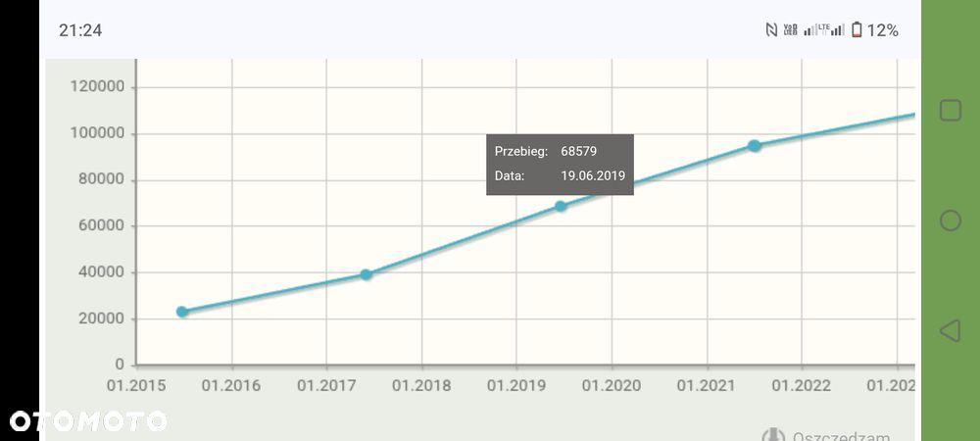The width and height of the screenshot is (980, 441).
Task: Tap the VoLTE status icon
Action: point(790,30)
